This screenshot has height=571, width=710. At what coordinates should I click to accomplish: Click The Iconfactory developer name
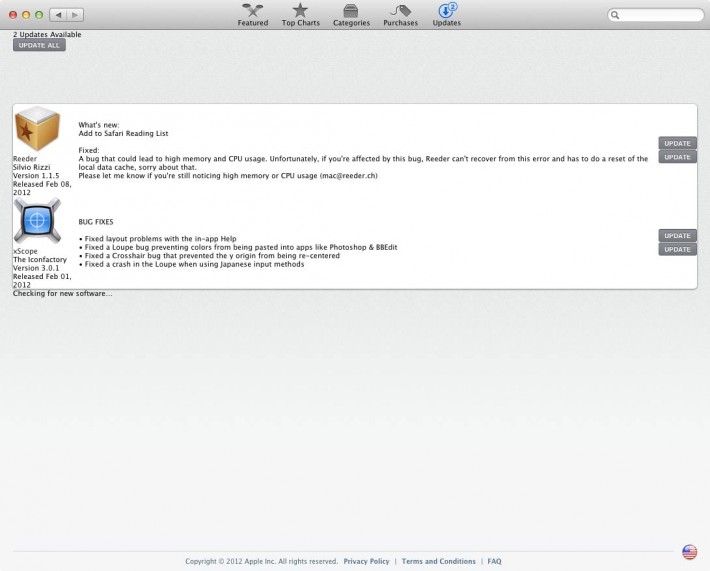[x=40, y=259]
